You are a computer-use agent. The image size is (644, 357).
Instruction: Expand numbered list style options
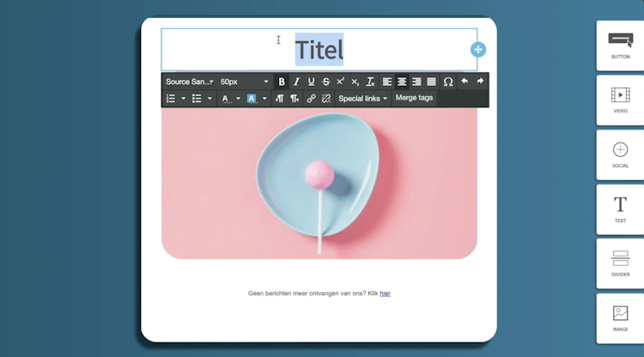184,99
